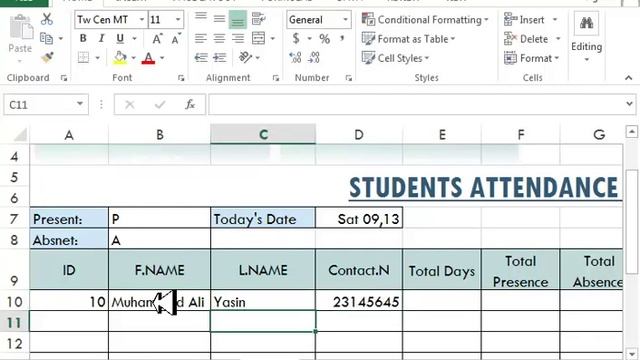
Task: Apply Percent Style
Action: [x=324, y=39]
